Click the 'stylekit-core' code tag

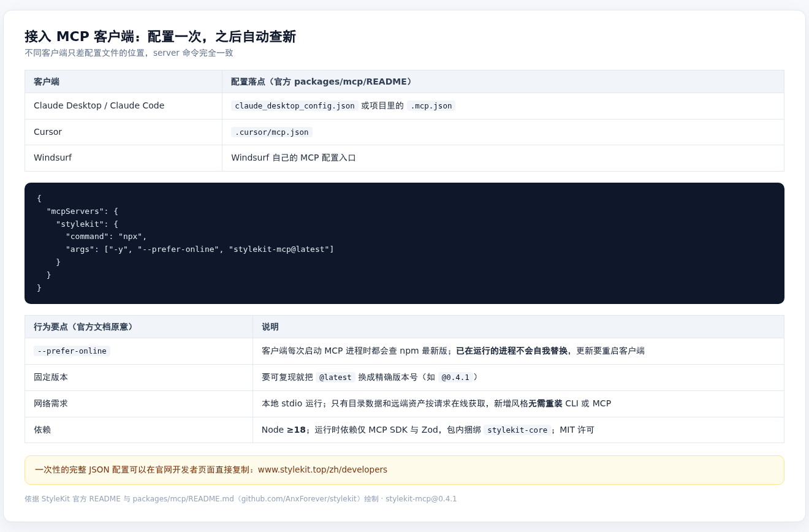(517, 430)
